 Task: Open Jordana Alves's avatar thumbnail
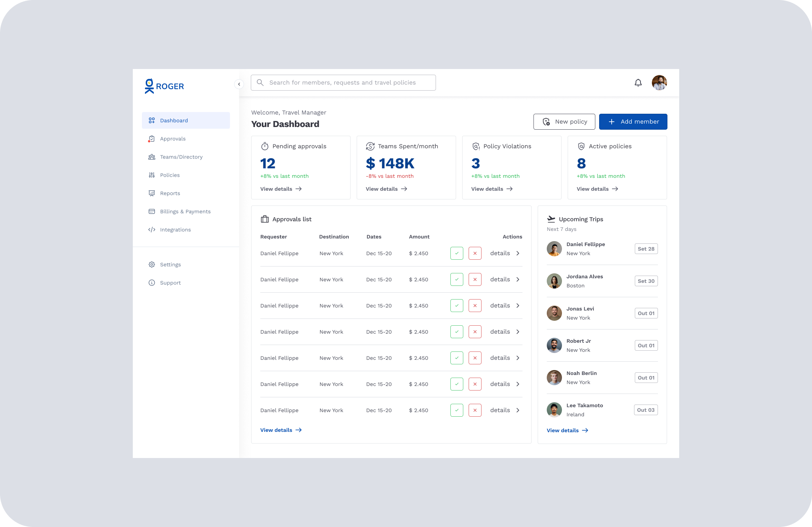pos(554,281)
